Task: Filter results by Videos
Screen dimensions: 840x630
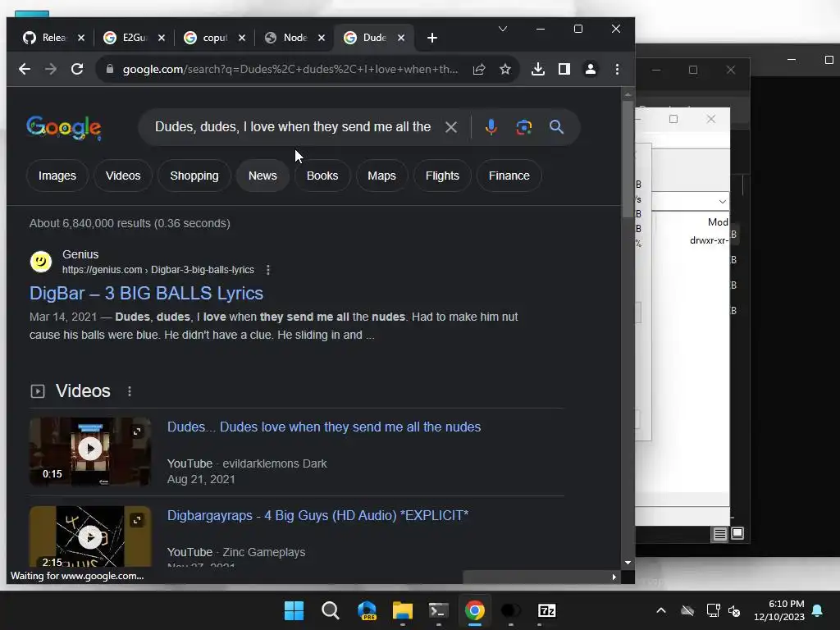Action: (123, 176)
